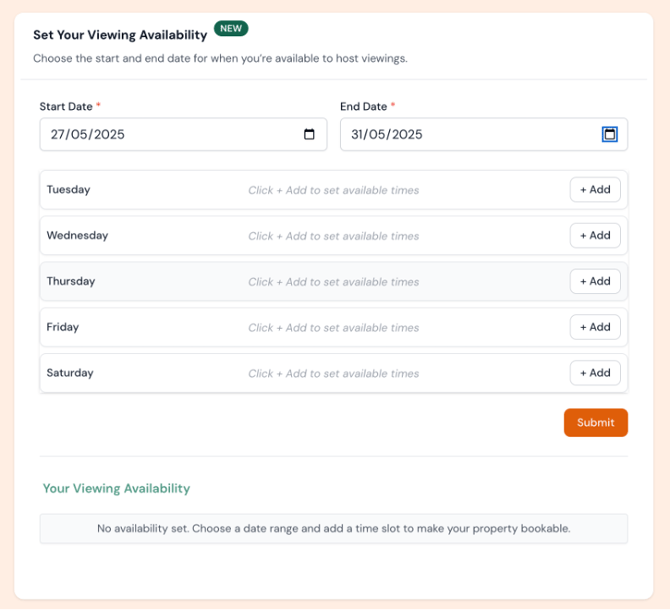Add a time slot for Wednesday

coord(595,236)
